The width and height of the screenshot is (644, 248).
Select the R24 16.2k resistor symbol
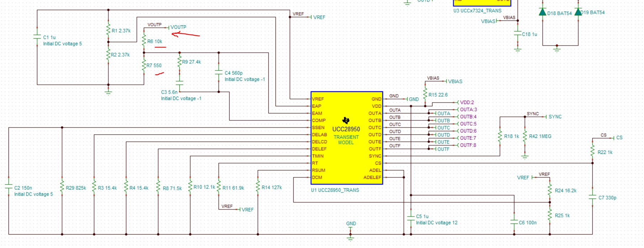(550, 190)
